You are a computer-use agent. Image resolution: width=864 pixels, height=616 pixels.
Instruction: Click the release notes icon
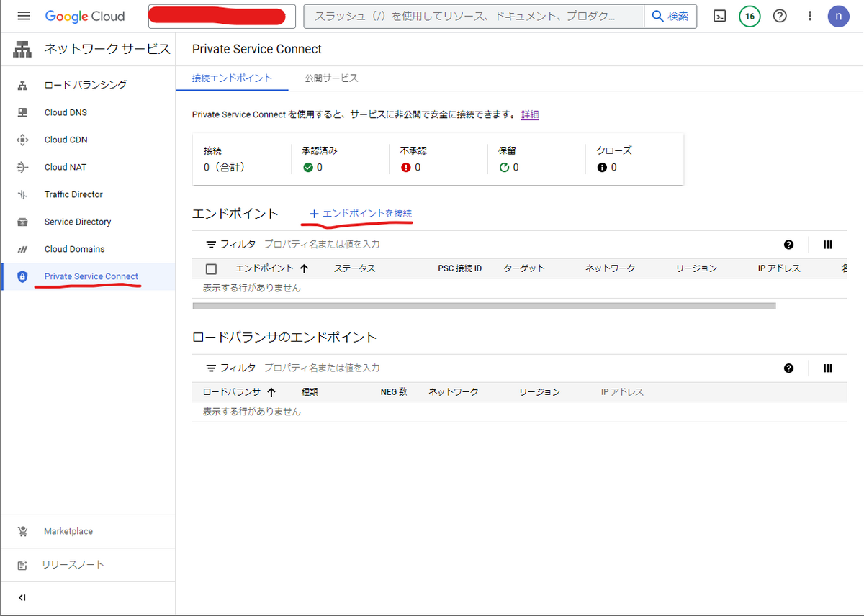(22, 565)
